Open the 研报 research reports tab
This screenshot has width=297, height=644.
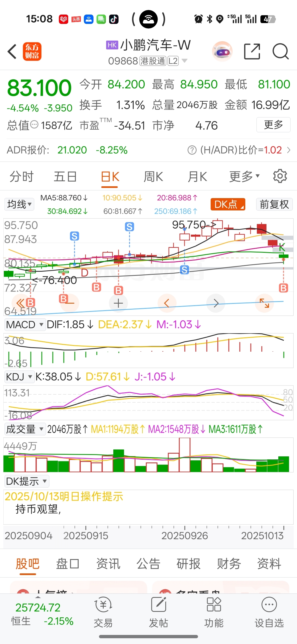tap(189, 564)
